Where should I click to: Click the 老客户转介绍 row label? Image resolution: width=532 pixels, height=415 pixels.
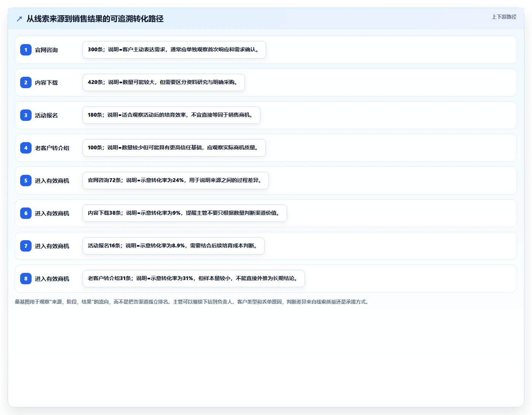52,148
